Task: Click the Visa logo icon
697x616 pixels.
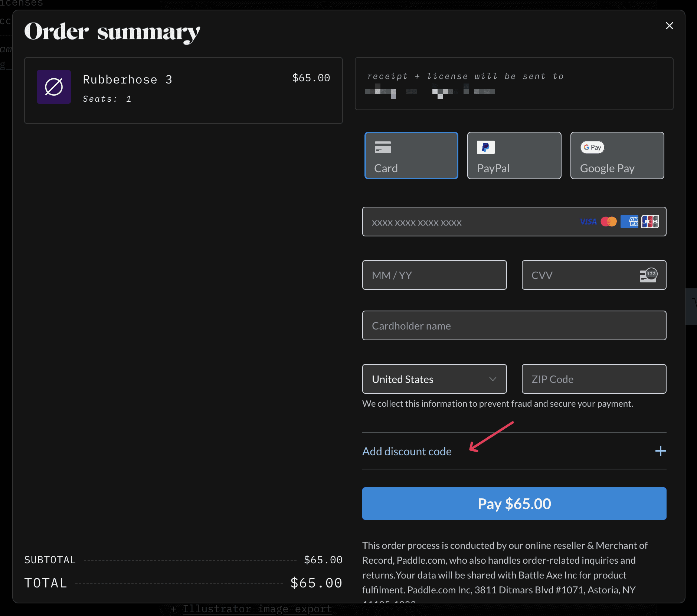Action: pyautogui.click(x=589, y=222)
